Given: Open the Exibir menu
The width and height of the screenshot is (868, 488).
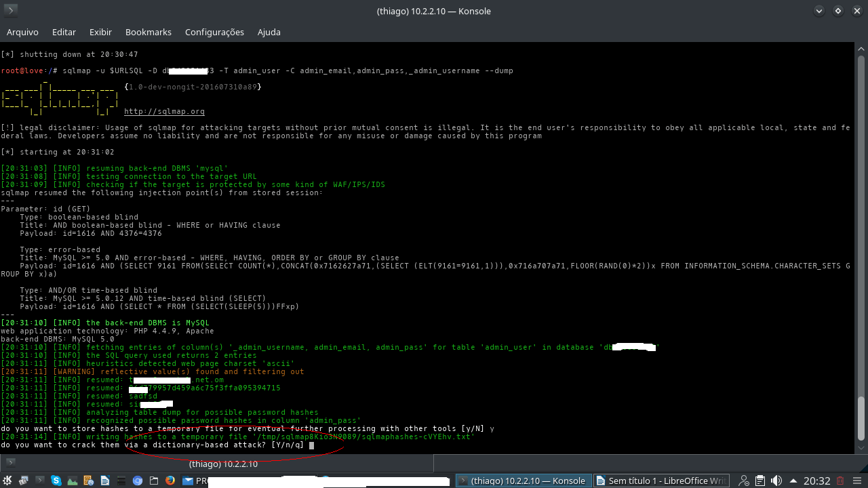Looking at the screenshot, I should tap(100, 32).
